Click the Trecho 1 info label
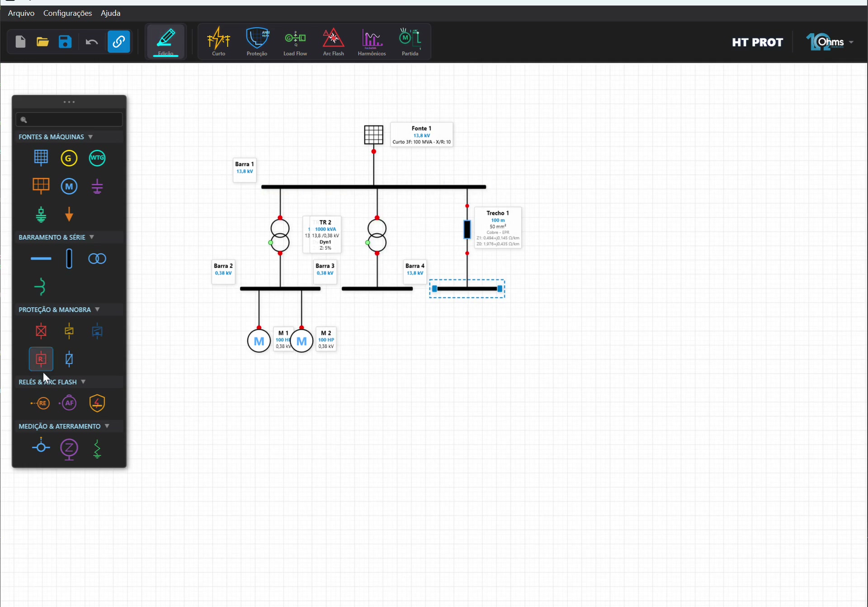 pos(498,228)
